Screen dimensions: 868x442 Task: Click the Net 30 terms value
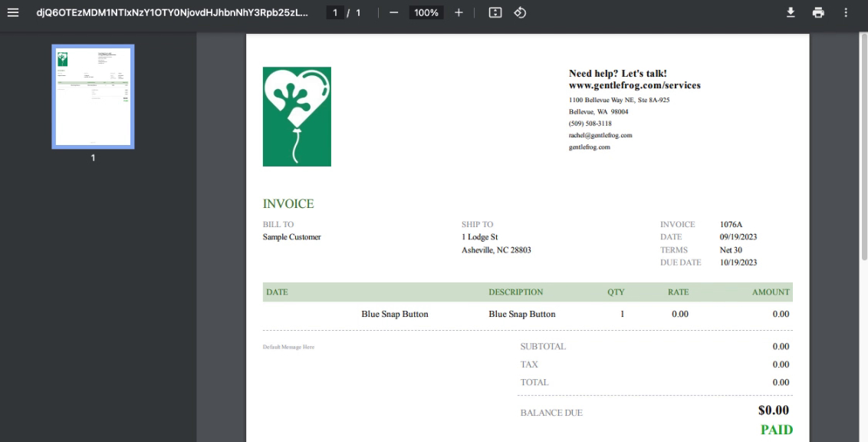pyautogui.click(x=731, y=250)
